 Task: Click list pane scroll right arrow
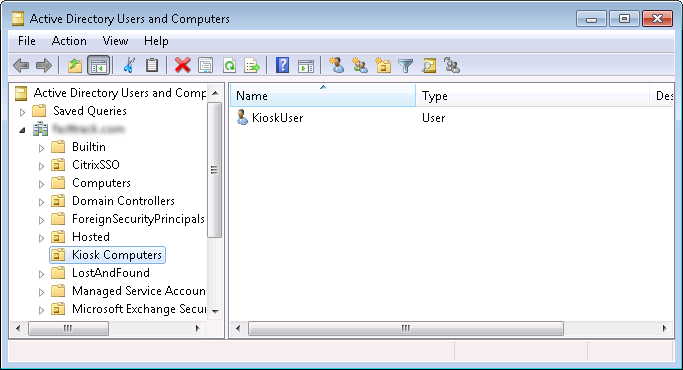(x=664, y=328)
